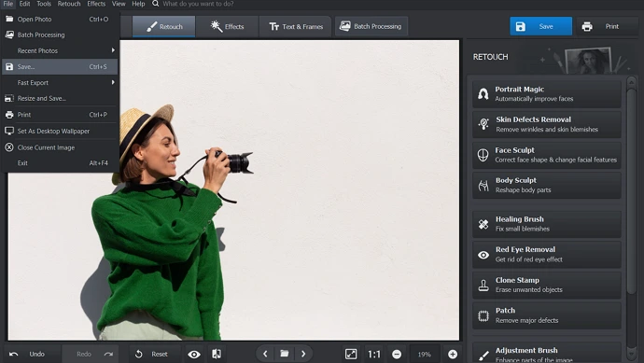Toggle the show original eye icon
Viewport: 644px width, 363px height.
[194, 354]
